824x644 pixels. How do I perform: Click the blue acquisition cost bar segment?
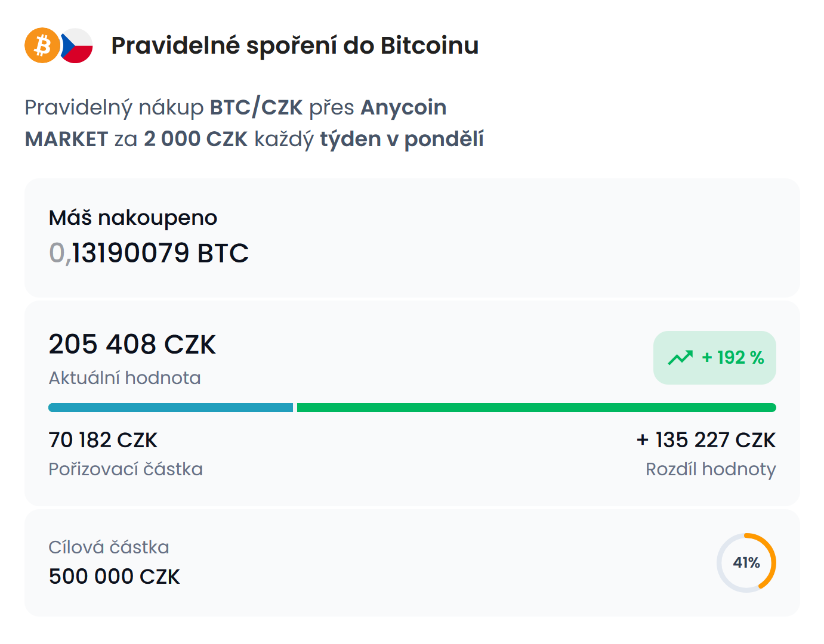pos(171,408)
